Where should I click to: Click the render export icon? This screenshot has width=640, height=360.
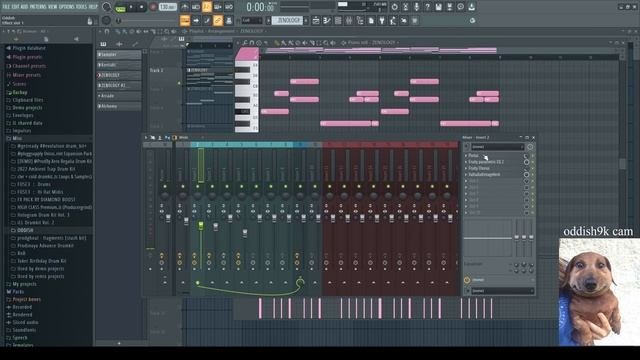[x=449, y=7]
